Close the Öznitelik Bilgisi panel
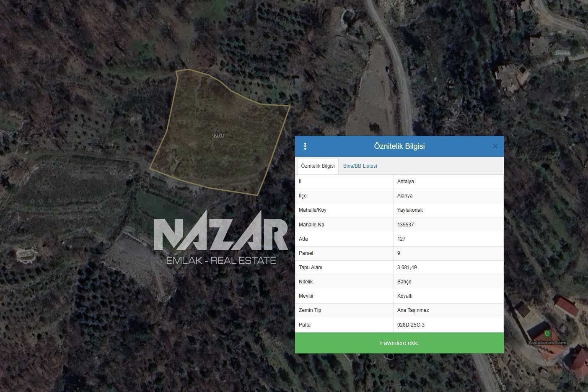This screenshot has width=588, height=392. pos(495,146)
